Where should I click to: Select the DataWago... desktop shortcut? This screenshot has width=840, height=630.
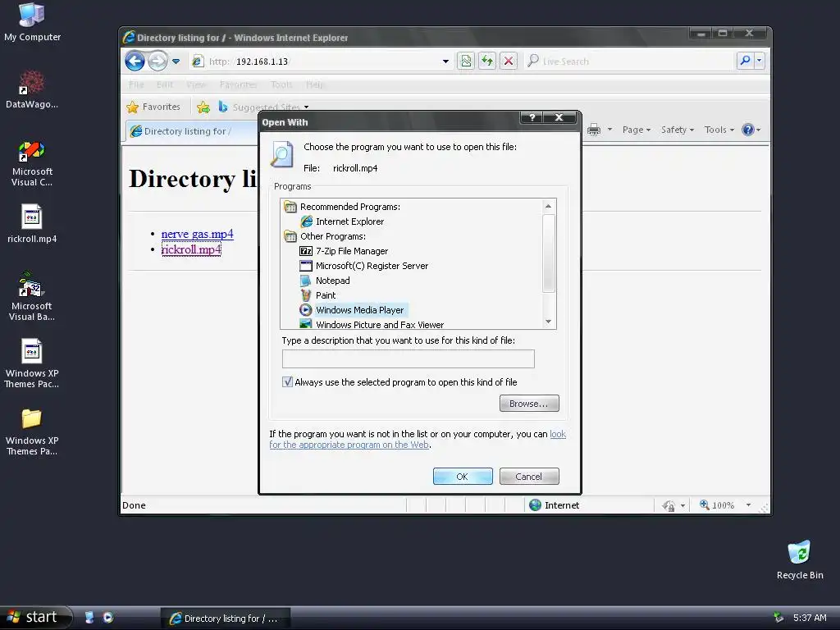[32, 89]
